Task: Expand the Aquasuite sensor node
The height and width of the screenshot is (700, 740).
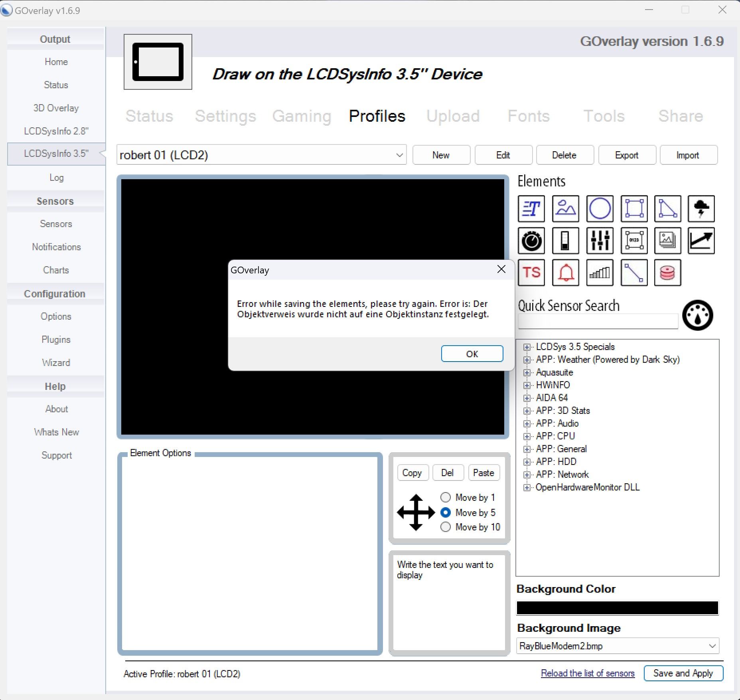Action: coord(527,372)
